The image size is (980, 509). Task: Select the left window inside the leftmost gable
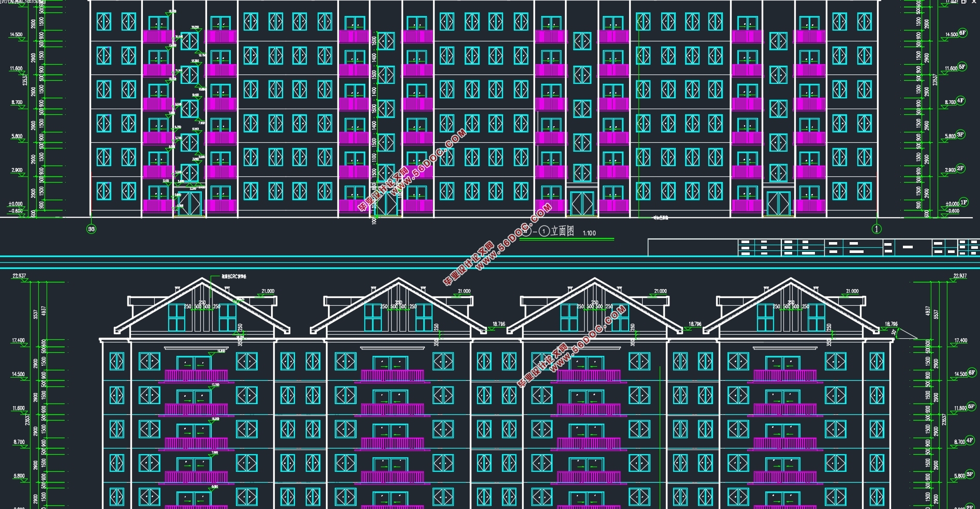(177, 317)
